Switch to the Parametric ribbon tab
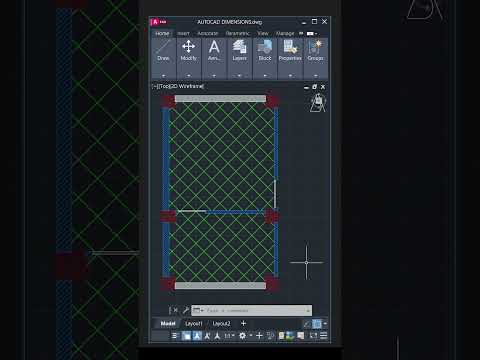The image size is (480, 360). point(238,34)
